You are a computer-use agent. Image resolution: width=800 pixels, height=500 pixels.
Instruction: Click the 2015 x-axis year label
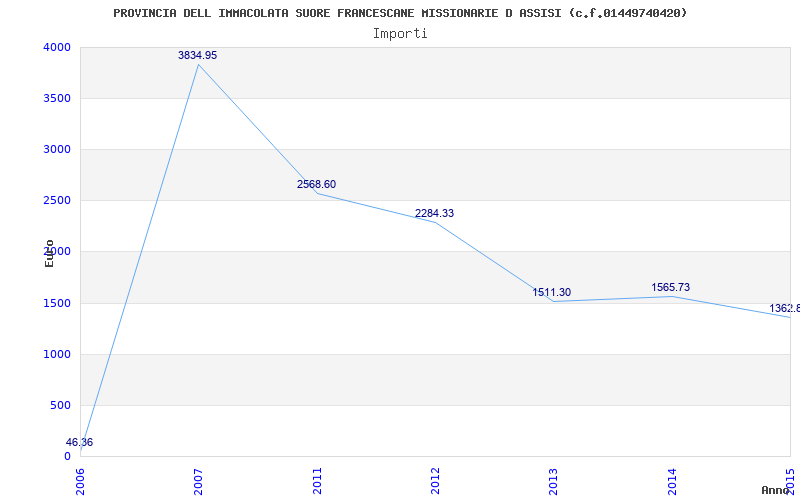(790, 481)
